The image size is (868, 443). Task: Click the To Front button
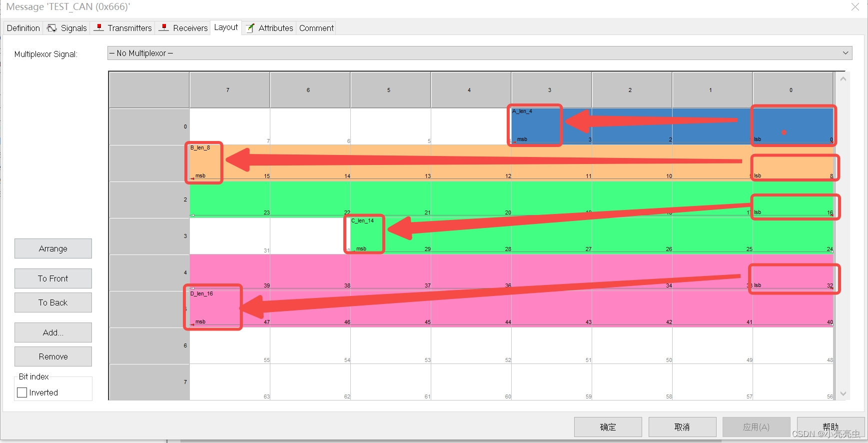pyautogui.click(x=53, y=278)
